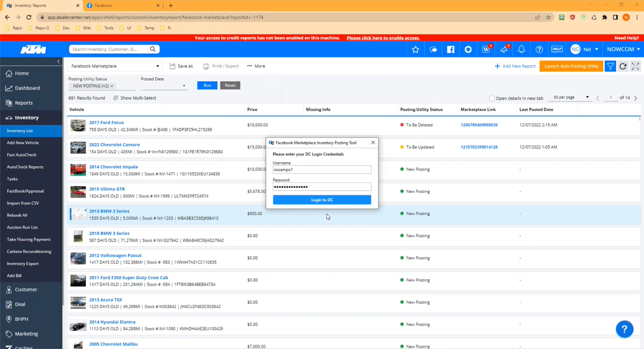644x349 pixels.
Task: Switch to the Facebook browser tab
Action: [123, 5]
